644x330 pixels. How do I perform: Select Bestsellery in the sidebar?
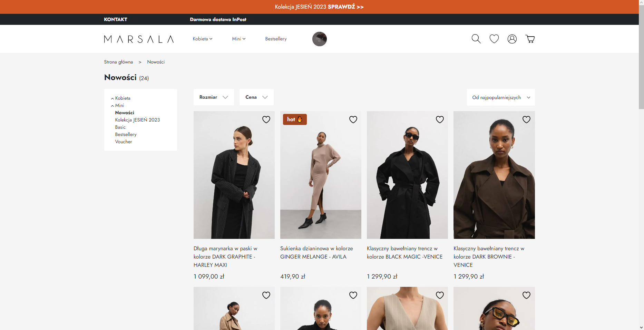point(126,134)
